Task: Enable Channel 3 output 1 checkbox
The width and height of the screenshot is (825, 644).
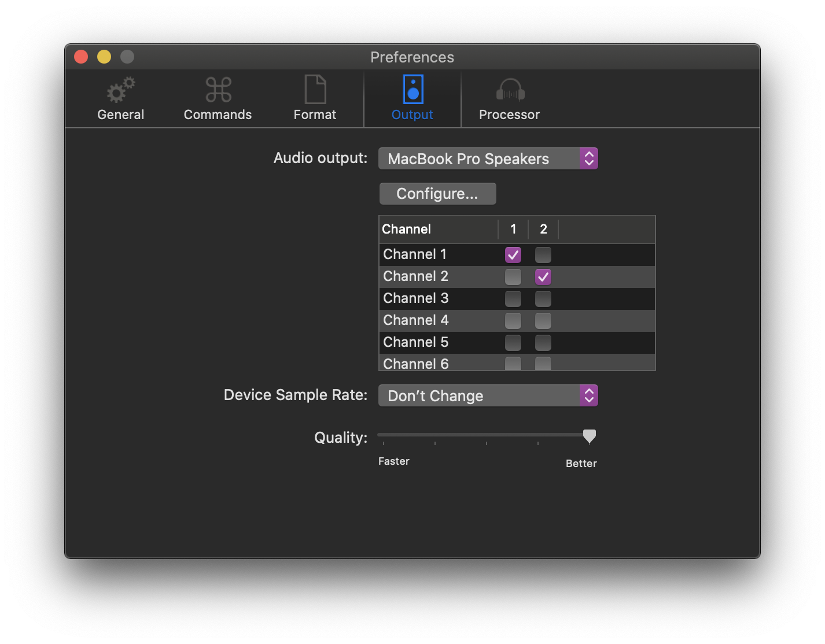Action: pyautogui.click(x=513, y=298)
